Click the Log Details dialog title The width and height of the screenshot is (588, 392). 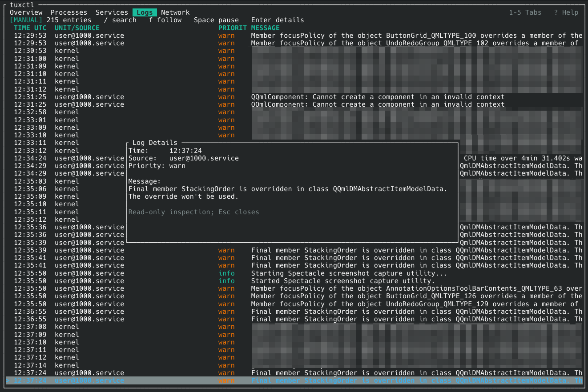155,143
